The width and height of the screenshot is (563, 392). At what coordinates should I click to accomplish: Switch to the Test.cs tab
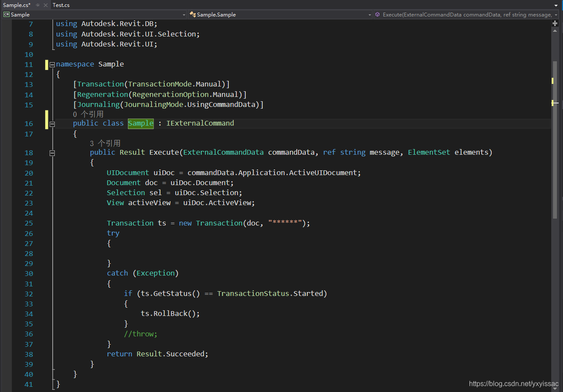pyautogui.click(x=61, y=5)
